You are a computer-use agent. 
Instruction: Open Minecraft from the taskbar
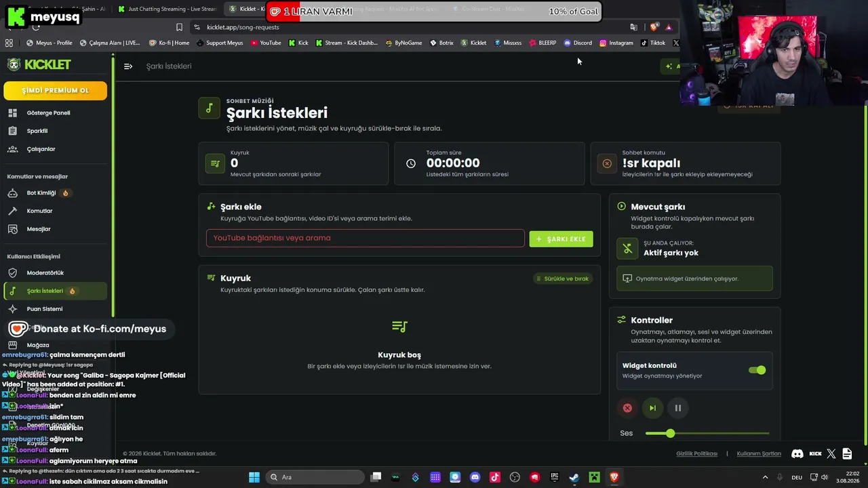594,477
